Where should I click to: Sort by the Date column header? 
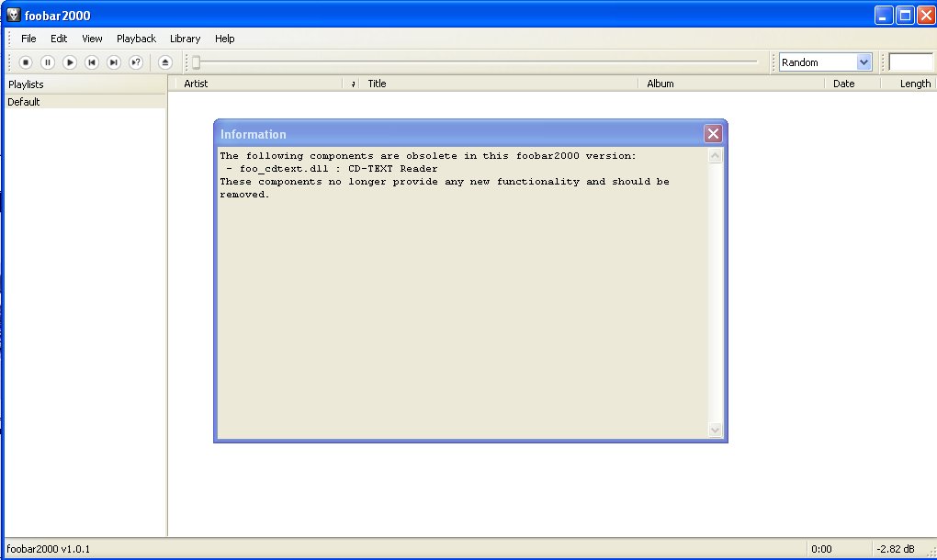point(852,84)
